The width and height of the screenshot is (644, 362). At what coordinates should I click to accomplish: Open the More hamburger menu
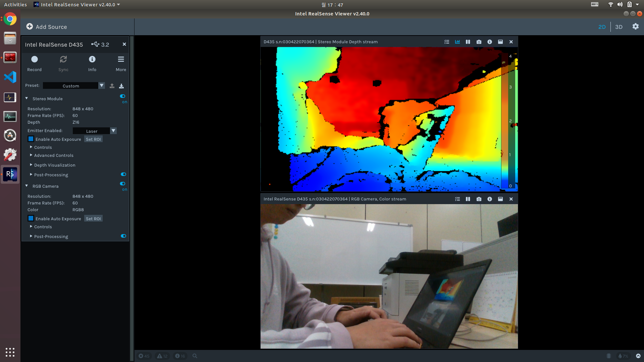[x=121, y=59]
